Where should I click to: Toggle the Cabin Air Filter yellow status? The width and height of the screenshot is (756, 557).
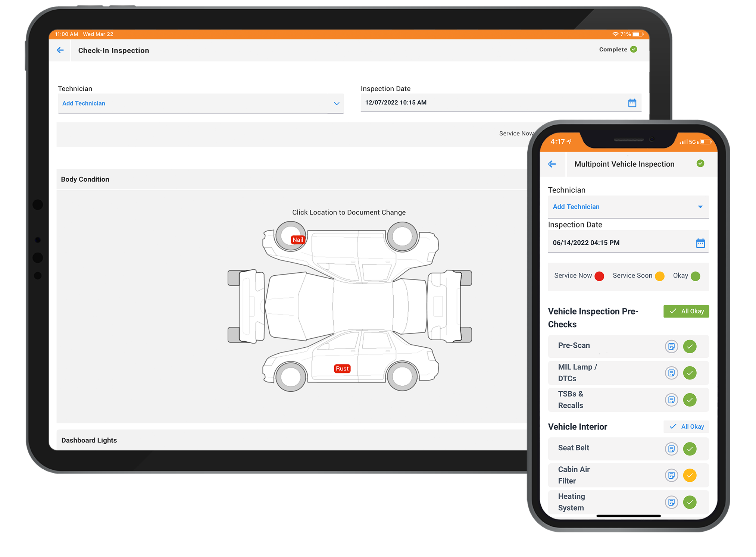point(690,475)
